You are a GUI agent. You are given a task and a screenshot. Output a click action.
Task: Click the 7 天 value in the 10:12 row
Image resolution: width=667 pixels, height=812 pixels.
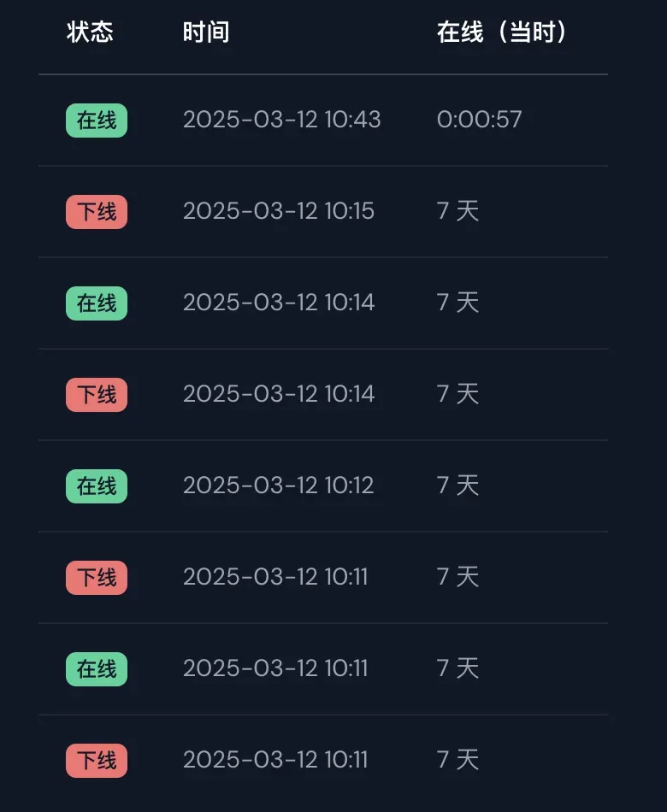point(457,485)
